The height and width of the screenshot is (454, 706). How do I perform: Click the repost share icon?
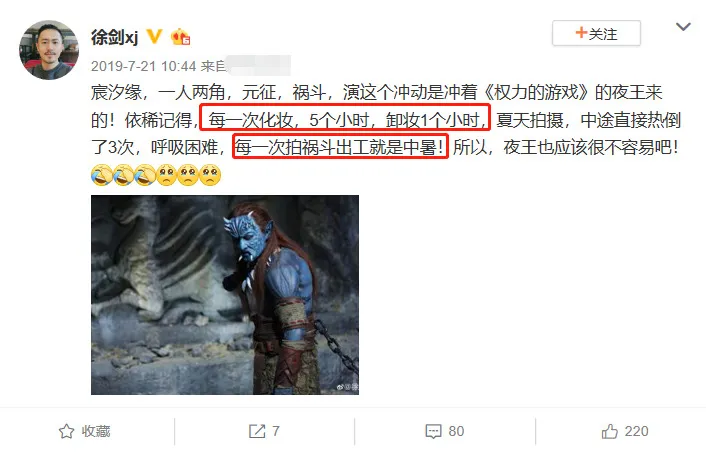pos(257,431)
